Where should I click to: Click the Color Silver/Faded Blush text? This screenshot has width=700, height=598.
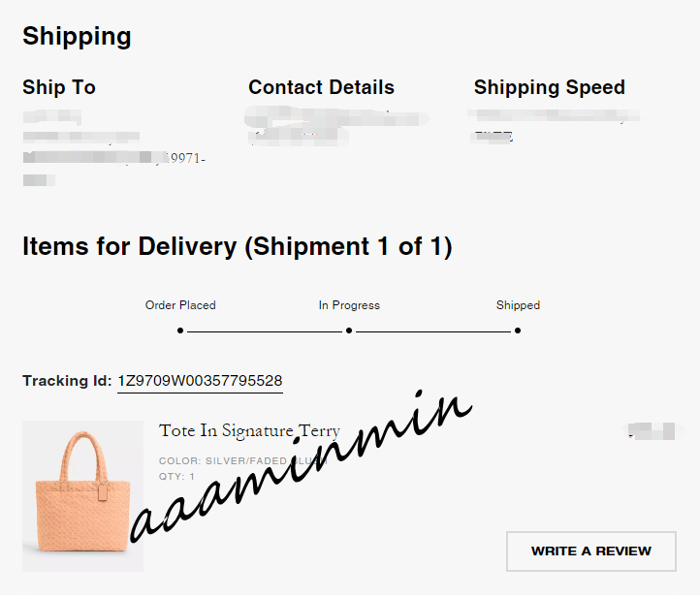(x=242, y=461)
